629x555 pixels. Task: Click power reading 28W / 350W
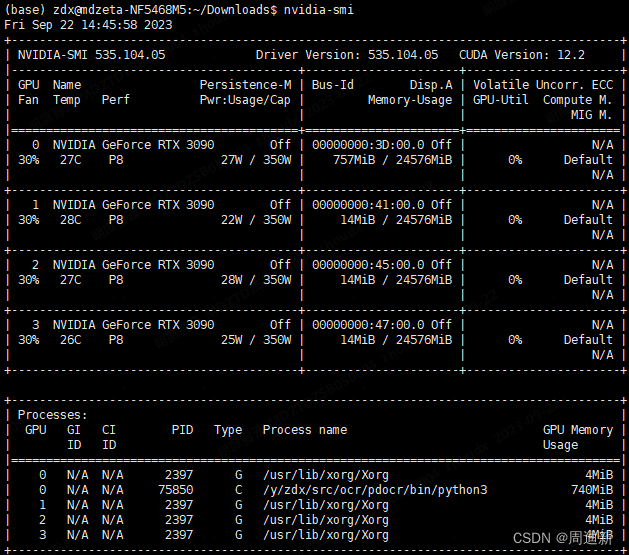pos(256,280)
